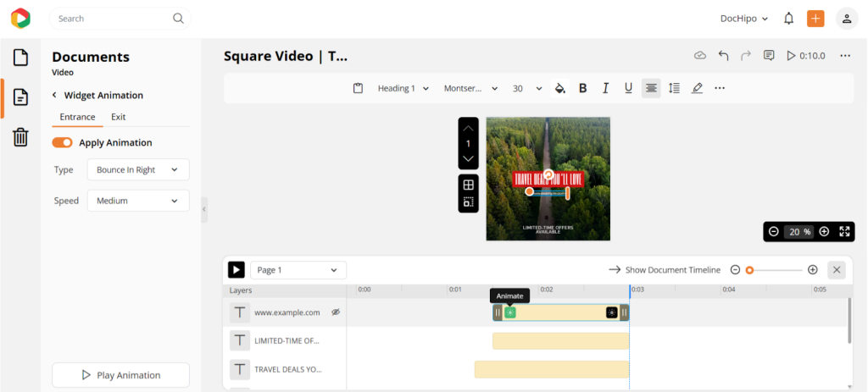The width and height of the screenshot is (868, 392).
Task: Switch to the Entrance tab
Action: click(x=77, y=117)
